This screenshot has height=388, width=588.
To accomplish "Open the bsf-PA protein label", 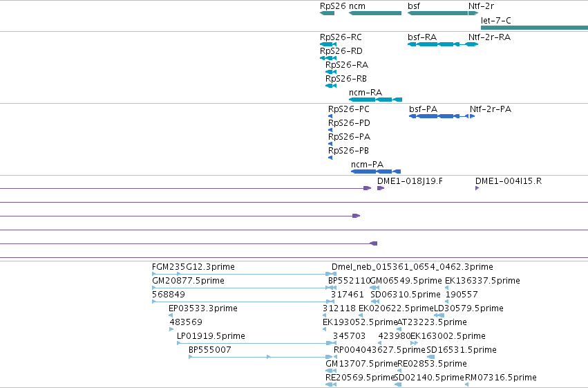I will coord(424,109).
